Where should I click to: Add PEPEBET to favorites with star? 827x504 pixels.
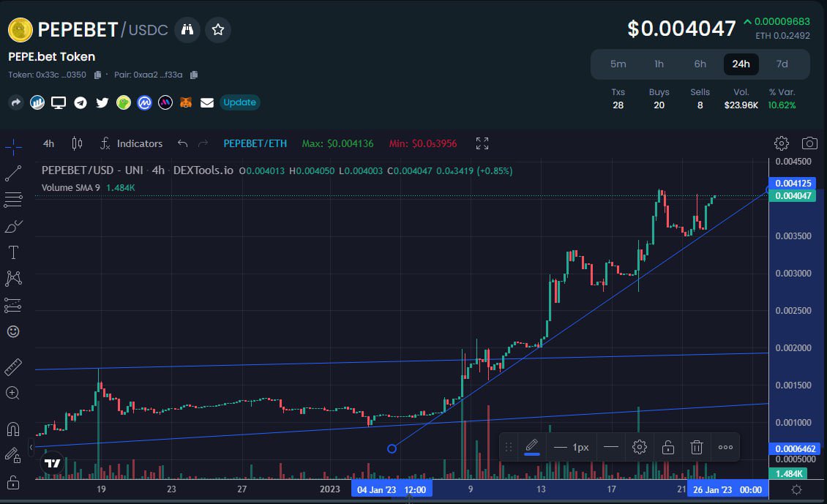tap(218, 29)
